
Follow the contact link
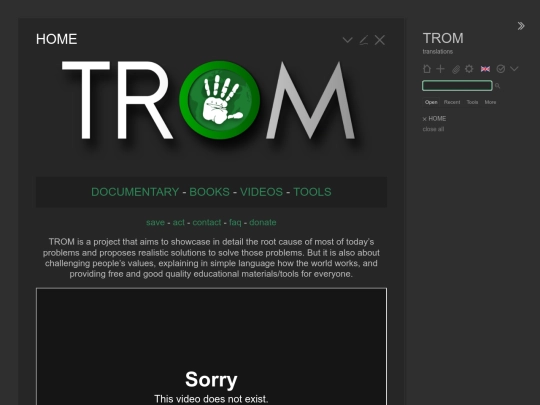coord(207,222)
